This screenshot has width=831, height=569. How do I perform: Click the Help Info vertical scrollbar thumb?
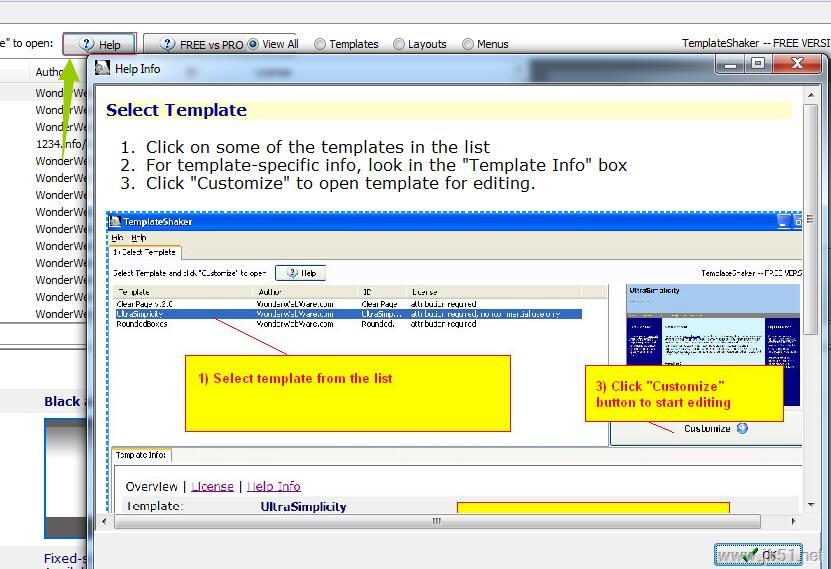pyautogui.click(x=811, y=219)
